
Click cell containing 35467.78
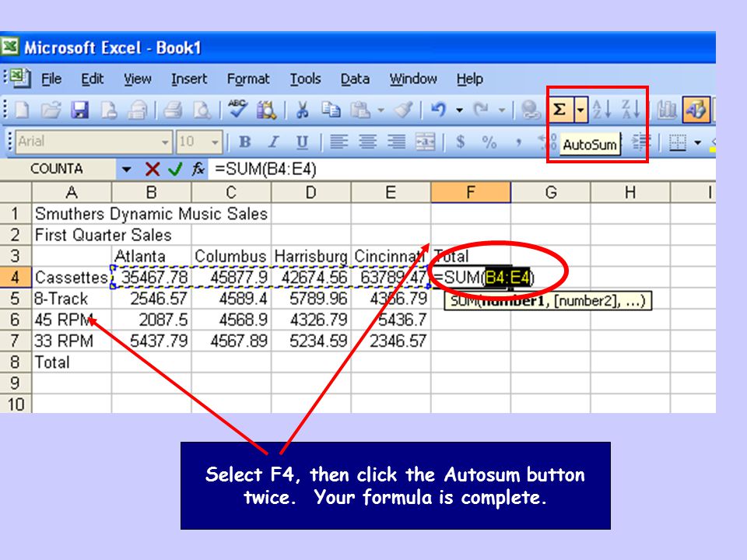152,277
